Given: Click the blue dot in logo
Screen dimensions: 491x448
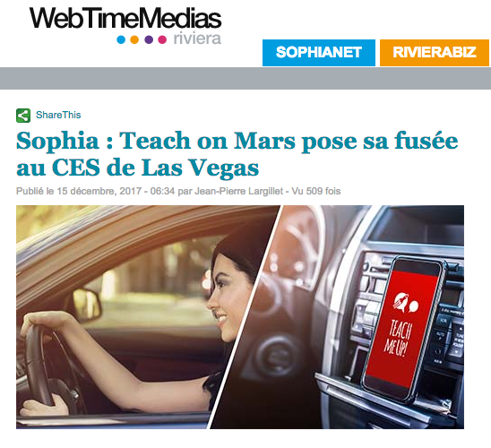Looking at the screenshot, I should [121, 39].
